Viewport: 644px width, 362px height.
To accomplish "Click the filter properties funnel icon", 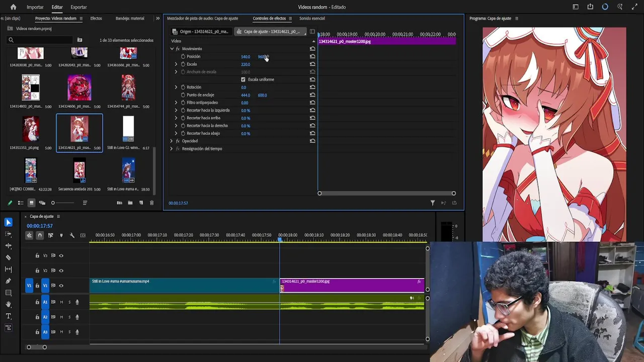I will pos(432,203).
